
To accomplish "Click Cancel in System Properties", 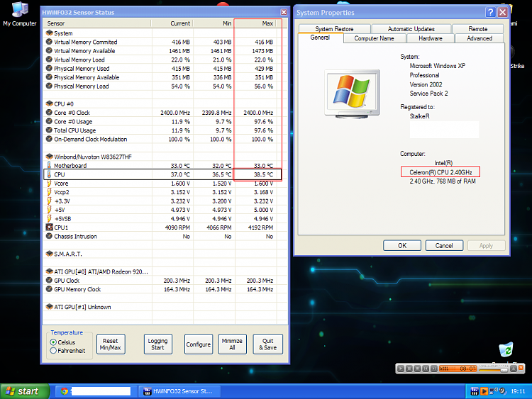I will pyautogui.click(x=444, y=245).
